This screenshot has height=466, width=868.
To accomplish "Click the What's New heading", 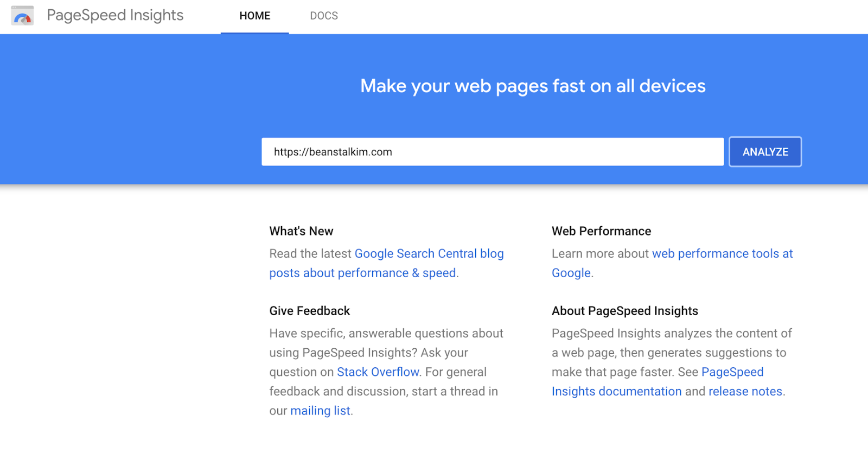I will [302, 231].
